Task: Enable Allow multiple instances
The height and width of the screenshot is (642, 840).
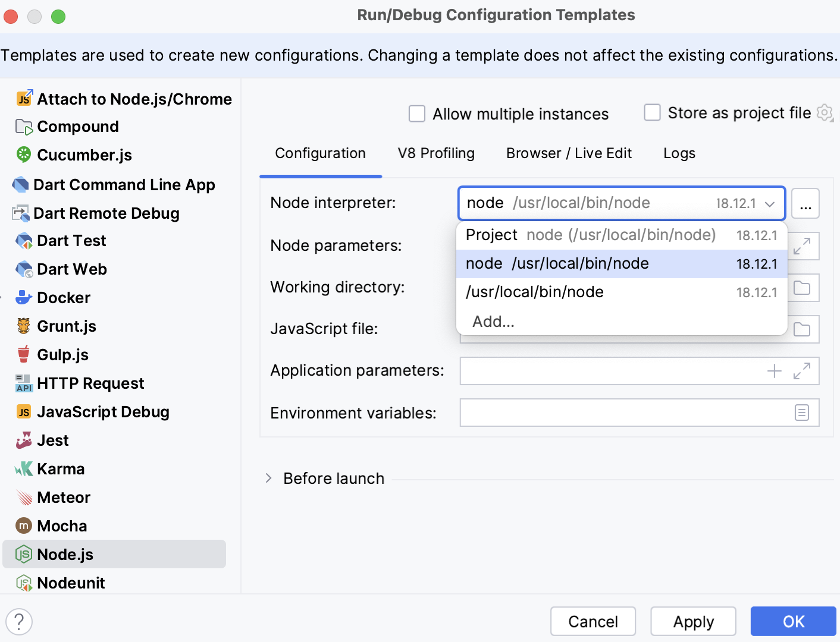Action: pos(417,114)
